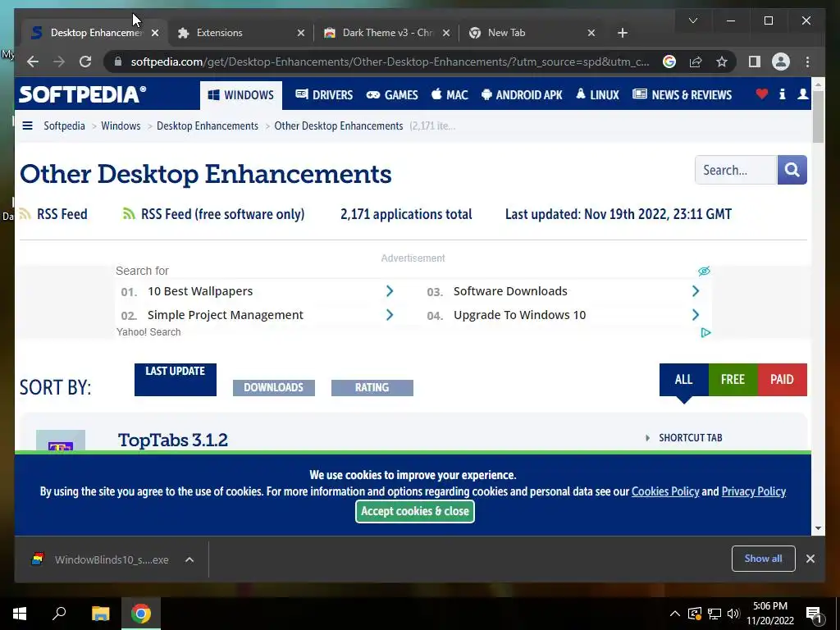
Task: Click the address bar URL
Action: coord(390,62)
